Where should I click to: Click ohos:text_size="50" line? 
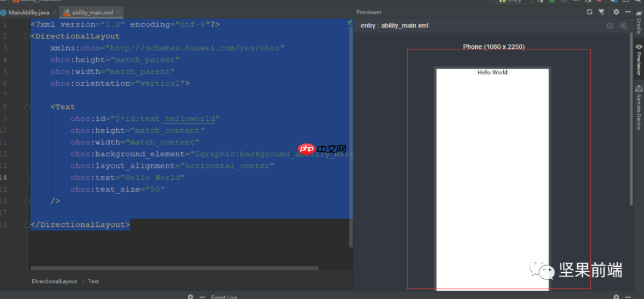[117, 189]
